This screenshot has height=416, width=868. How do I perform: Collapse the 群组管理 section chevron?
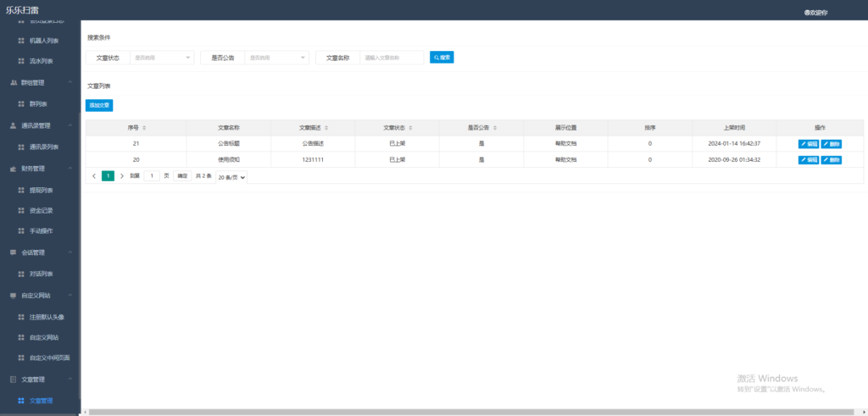point(70,82)
